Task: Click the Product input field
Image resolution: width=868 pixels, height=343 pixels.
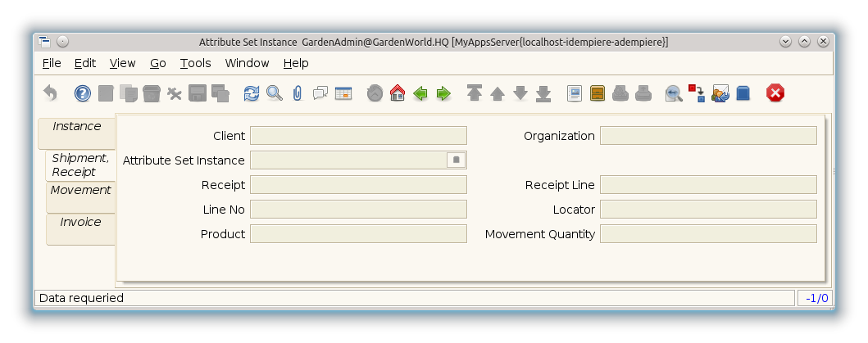Action: [358, 234]
